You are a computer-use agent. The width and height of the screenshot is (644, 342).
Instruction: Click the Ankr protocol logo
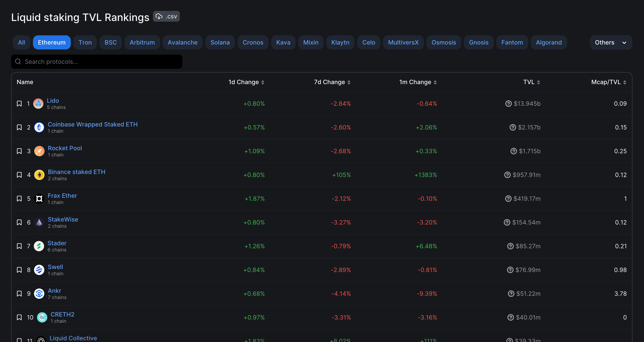(x=39, y=293)
